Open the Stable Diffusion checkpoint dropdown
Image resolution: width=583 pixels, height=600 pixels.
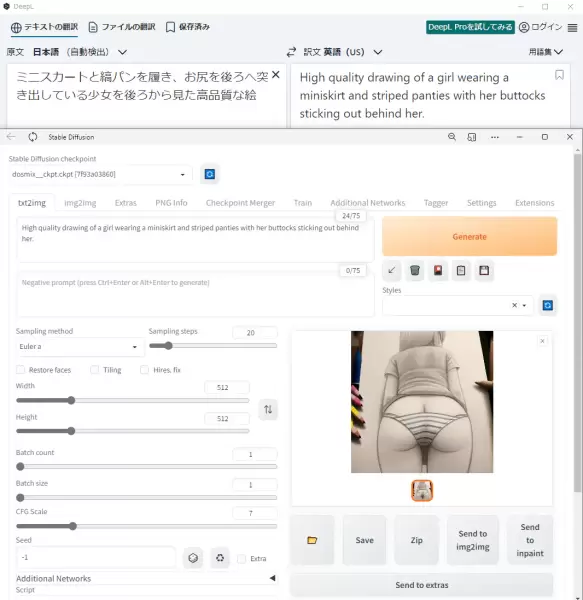[x=100, y=174]
